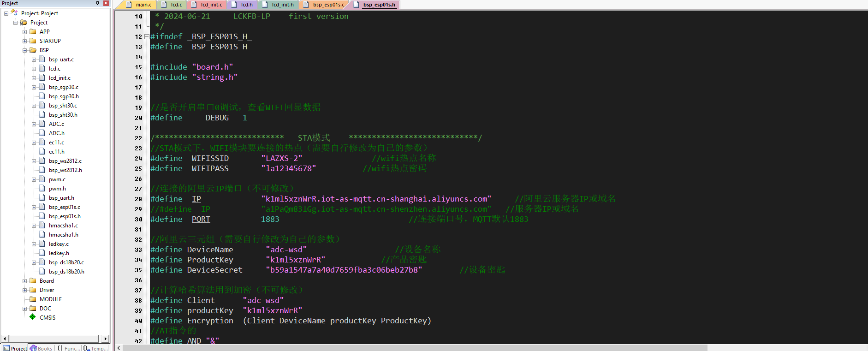868x351 pixels.
Task: Select pwm.c in the project tree
Action: tap(57, 179)
